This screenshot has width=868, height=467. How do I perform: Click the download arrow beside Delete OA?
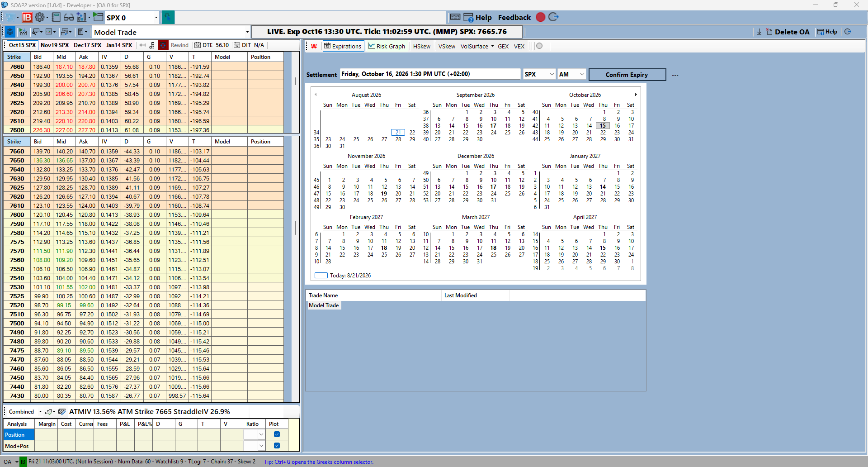pos(759,32)
